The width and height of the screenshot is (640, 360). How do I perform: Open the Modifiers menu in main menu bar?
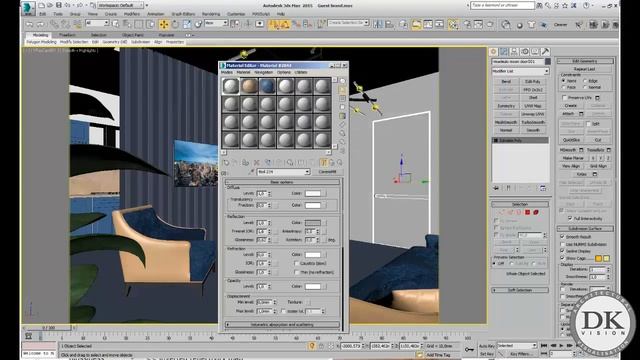coord(132,14)
